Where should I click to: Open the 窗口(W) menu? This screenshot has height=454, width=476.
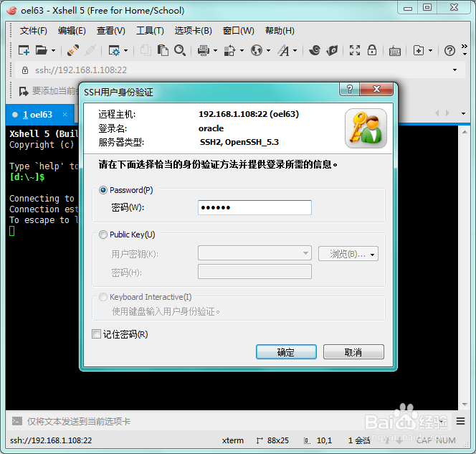click(238, 31)
